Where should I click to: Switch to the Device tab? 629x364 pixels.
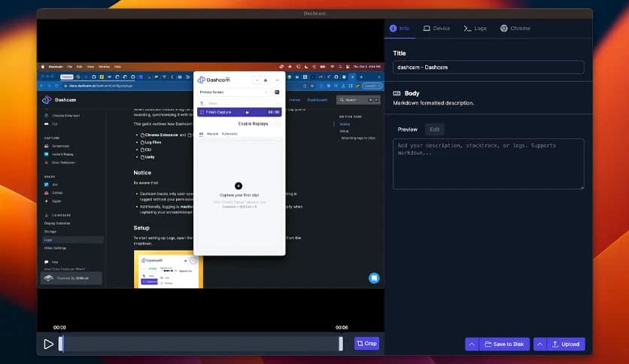click(x=436, y=29)
